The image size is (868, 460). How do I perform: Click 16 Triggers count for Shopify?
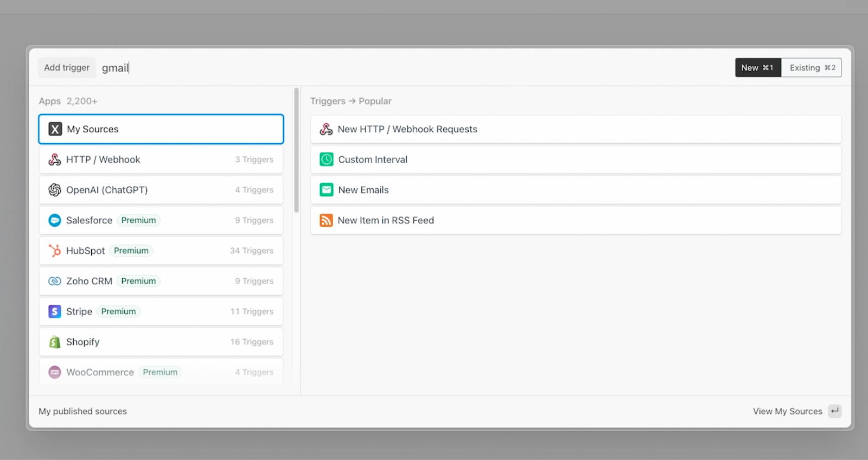[252, 342]
